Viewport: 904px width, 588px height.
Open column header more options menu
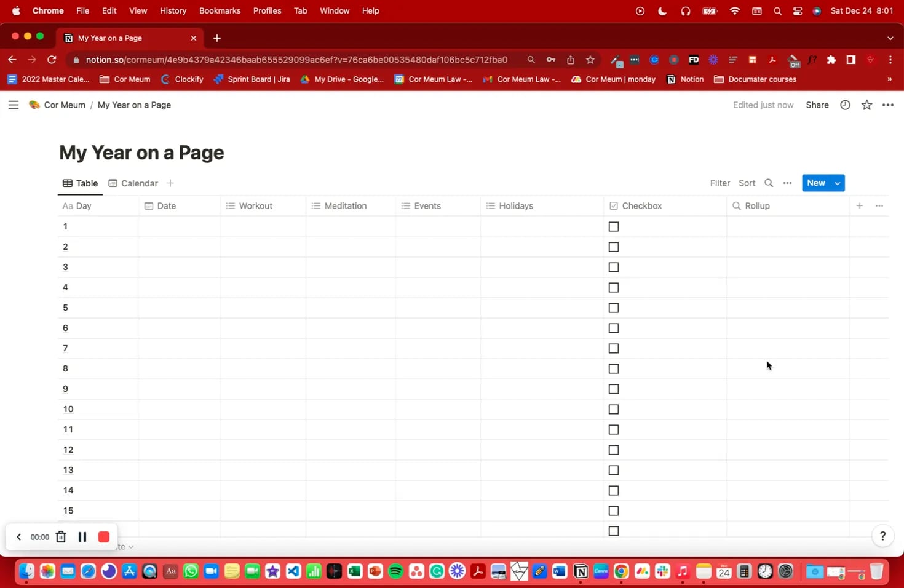[879, 206]
